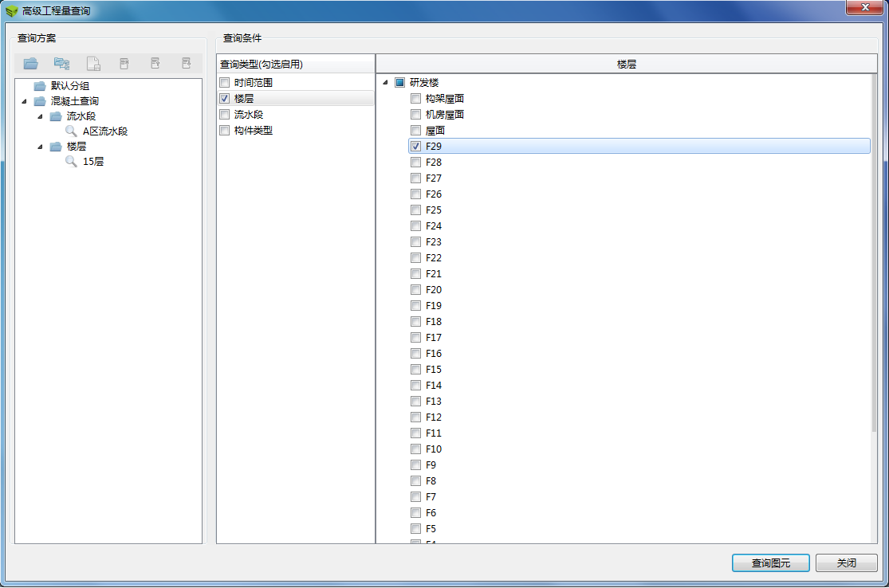Select the magnifier icon beside 15层
Screen dimensions: 889x588
click(x=71, y=162)
